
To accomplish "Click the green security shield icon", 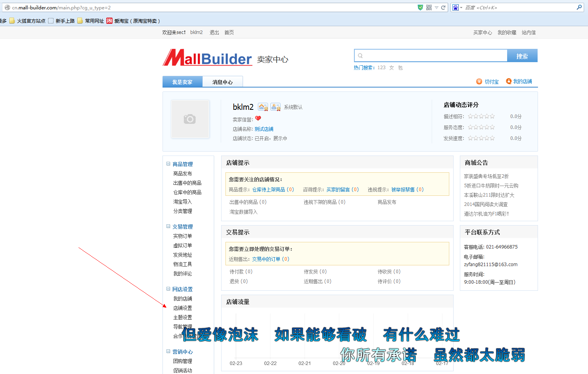I will (x=420, y=7).
